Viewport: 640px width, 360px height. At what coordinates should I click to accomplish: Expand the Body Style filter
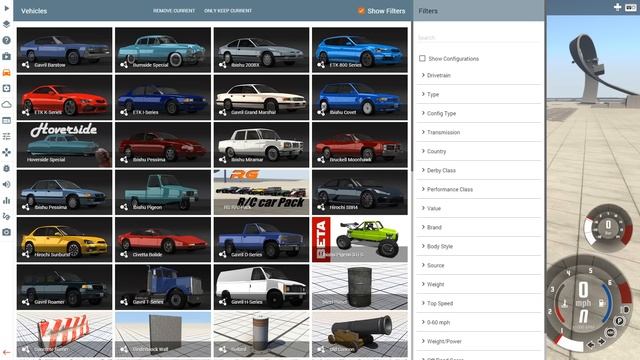pos(479,246)
